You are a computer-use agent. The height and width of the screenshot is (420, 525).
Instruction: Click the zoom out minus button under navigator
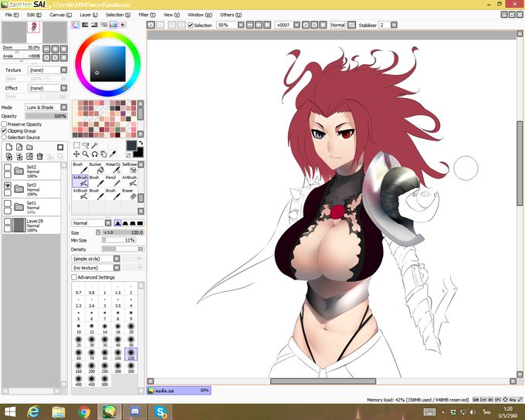click(x=46, y=49)
